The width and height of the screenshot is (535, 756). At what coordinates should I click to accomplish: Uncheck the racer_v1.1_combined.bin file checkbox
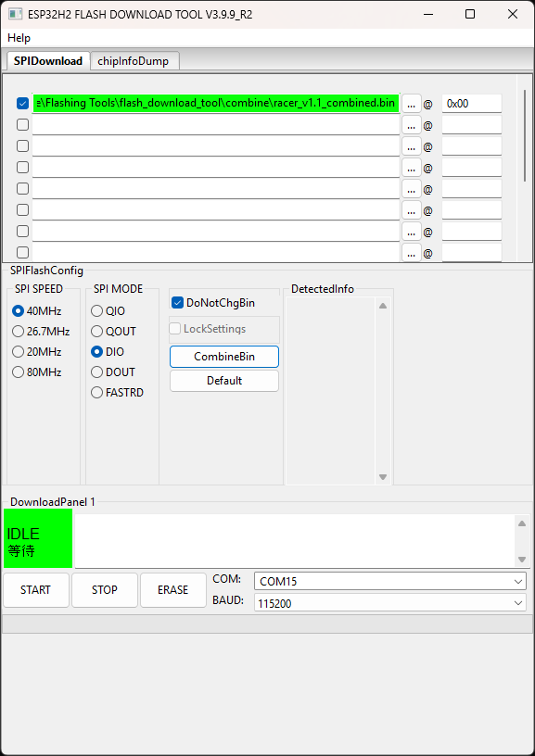[x=22, y=103]
